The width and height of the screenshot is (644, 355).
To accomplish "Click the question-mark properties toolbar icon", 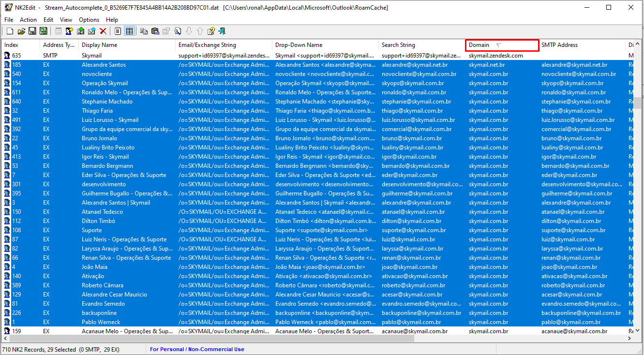I will 211,31.
